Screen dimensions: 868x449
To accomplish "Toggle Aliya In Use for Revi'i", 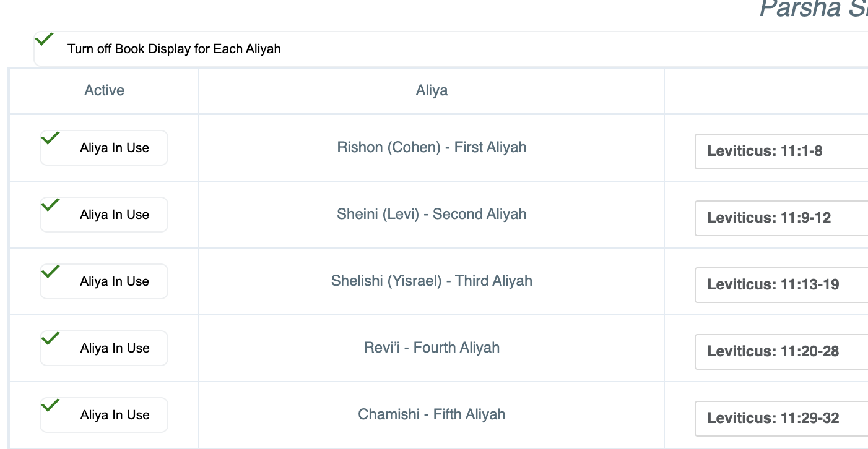I will tap(50, 339).
